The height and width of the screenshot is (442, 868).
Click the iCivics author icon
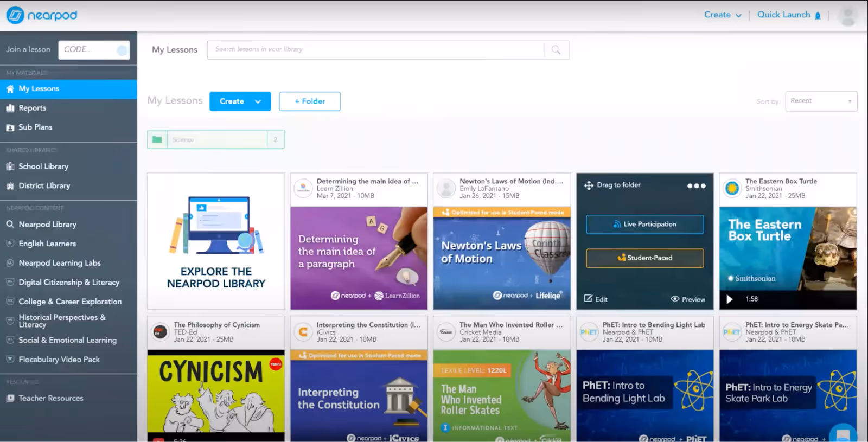pos(303,332)
